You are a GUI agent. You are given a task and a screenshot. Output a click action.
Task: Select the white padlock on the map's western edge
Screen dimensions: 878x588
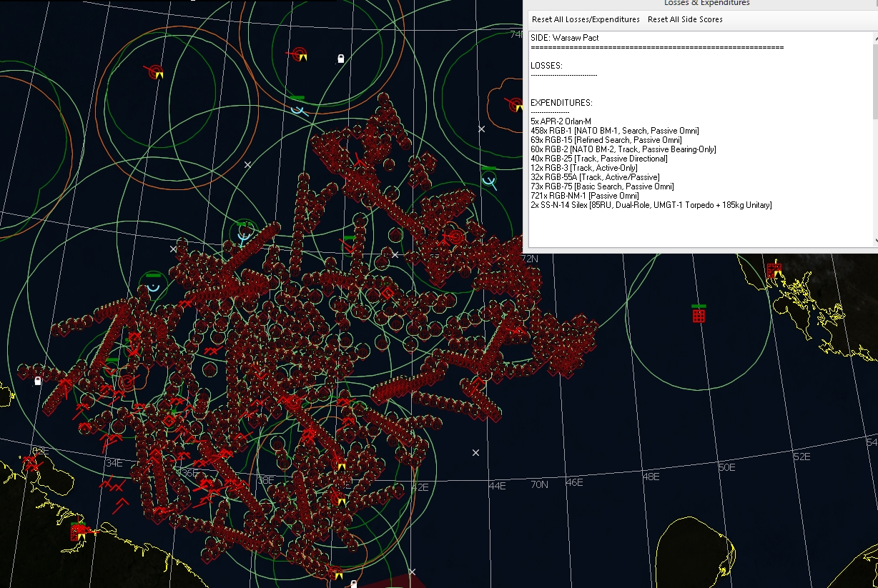click(x=38, y=381)
